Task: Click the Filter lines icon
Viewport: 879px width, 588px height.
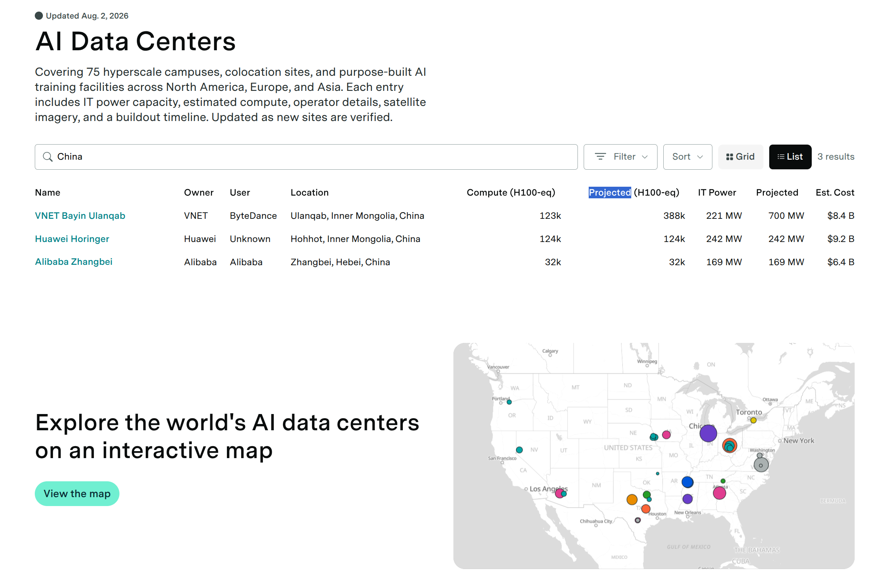Action: [600, 157]
